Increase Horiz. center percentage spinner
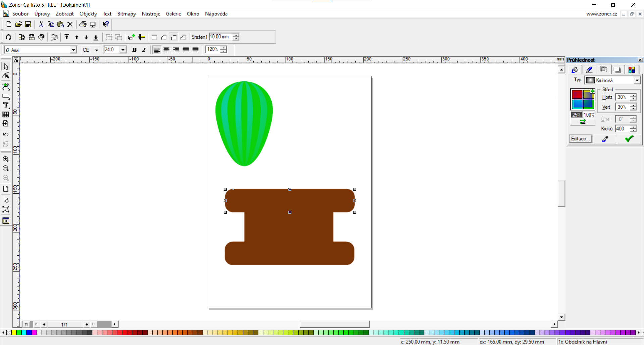 pyautogui.click(x=633, y=96)
